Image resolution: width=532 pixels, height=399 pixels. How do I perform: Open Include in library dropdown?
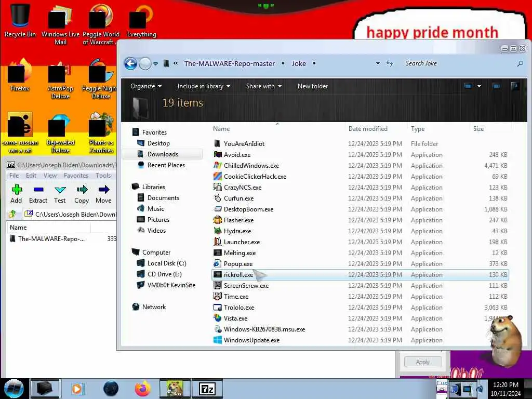click(204, 86)
